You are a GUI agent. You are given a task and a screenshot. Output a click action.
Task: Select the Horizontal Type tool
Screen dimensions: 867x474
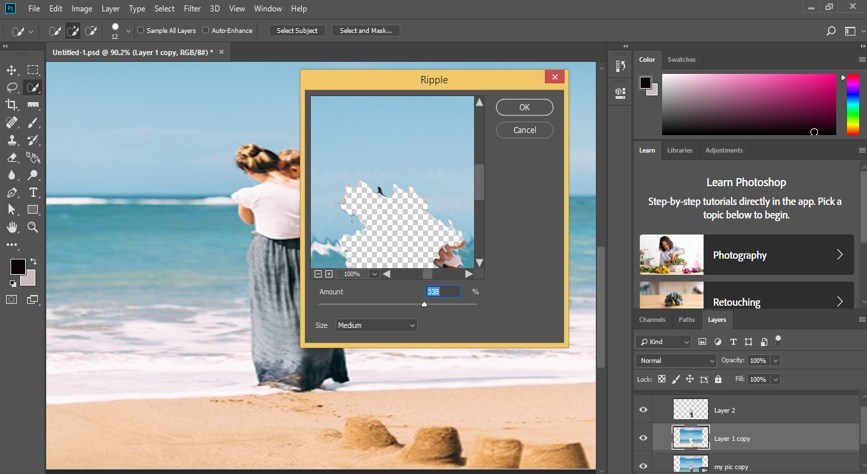33,192
